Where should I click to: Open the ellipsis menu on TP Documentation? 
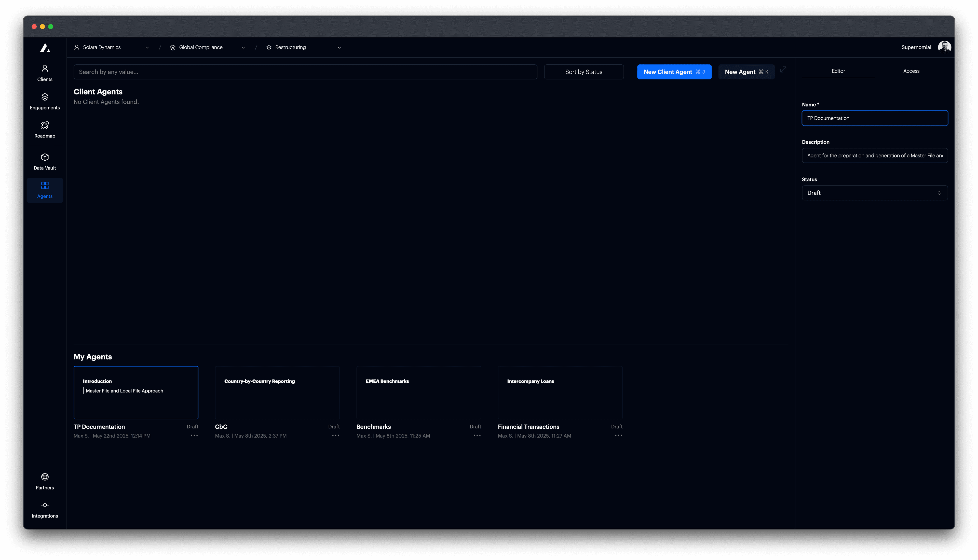pyautogui.click(x=194, y=435)
